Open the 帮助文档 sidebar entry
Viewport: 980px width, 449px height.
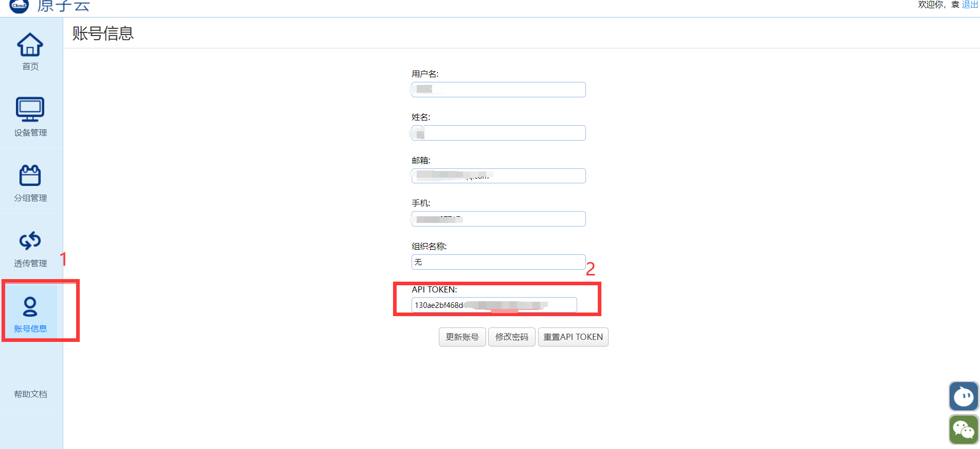click(x=30, y=394)
